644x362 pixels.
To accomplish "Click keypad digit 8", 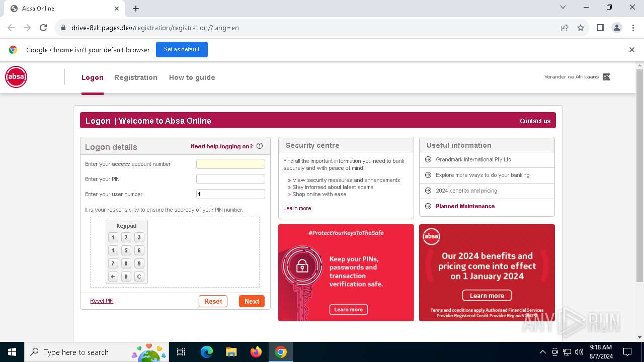I will coord(126,263).
